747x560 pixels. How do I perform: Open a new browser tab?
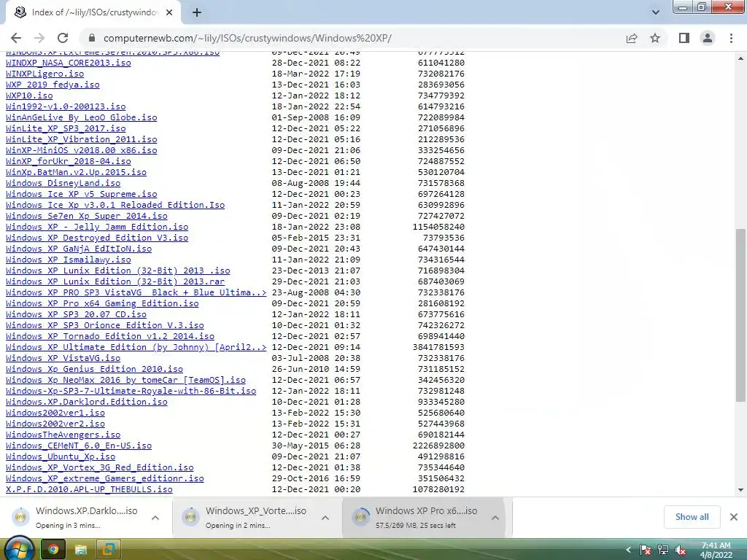tap(197, 12)
